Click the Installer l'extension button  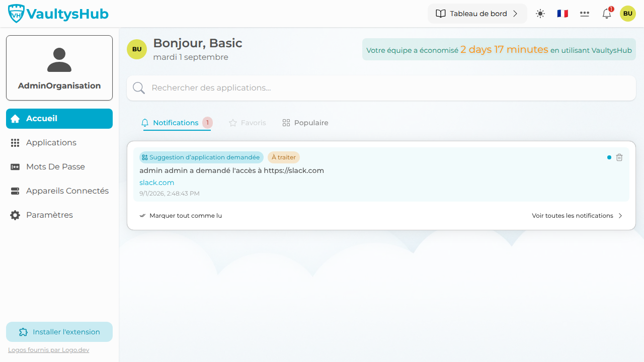pos(59,332)
